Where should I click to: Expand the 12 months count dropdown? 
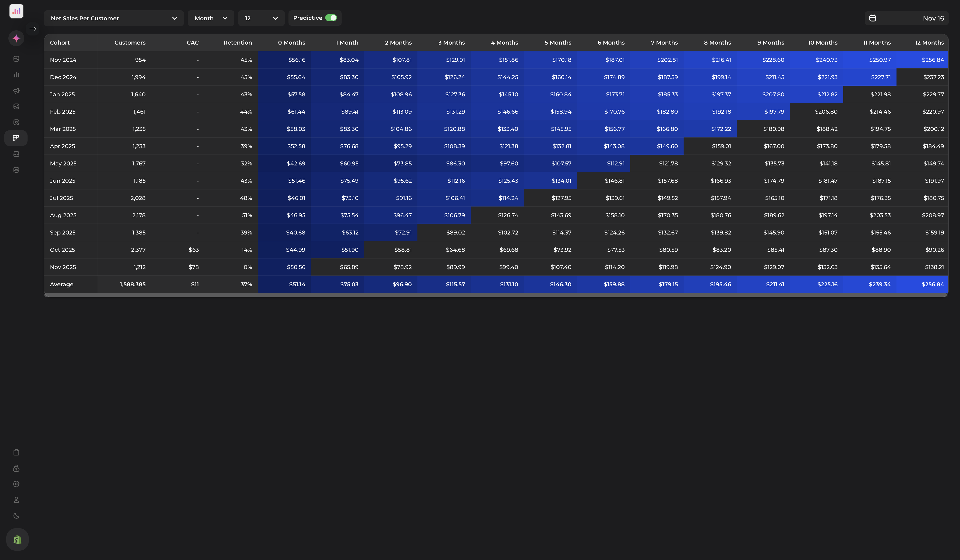coord(261,18)
